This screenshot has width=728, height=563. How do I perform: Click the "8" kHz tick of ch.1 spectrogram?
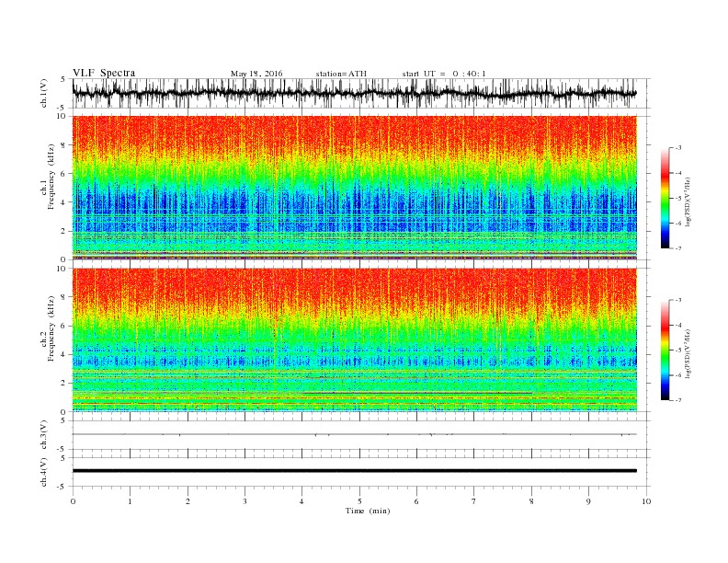(x=64, y=145)
